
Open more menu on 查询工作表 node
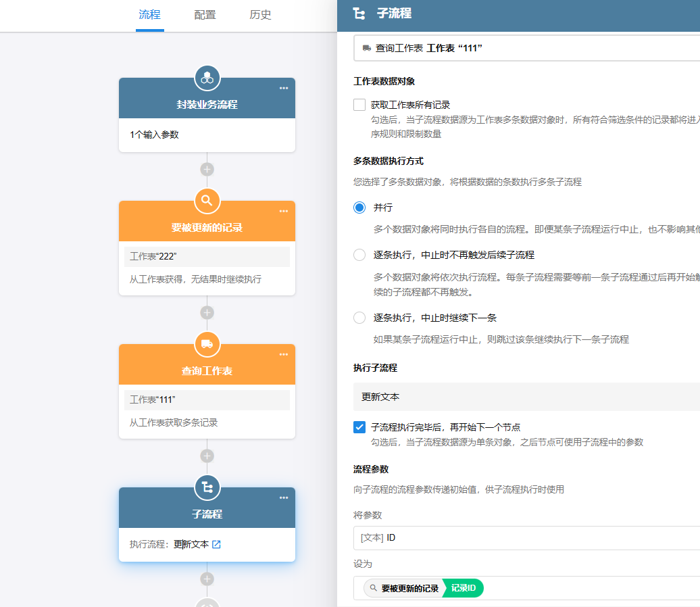[284, 354]
